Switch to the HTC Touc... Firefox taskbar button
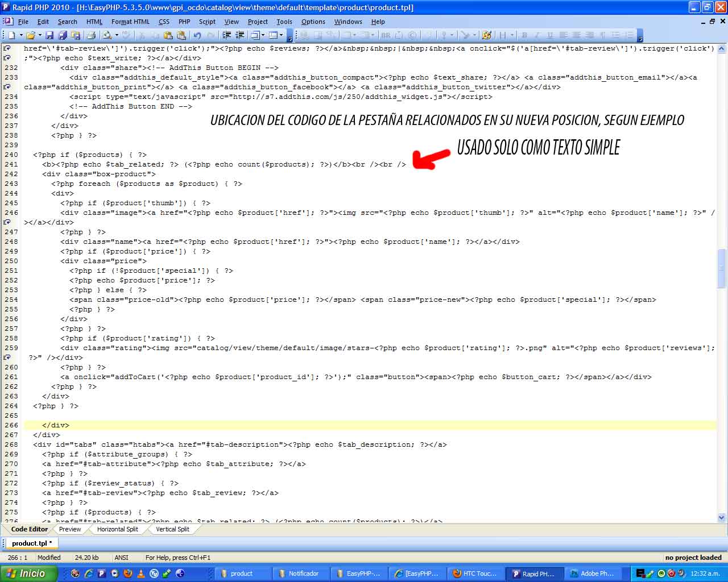This screenshot has width=728, height=582. (x=477, y=573)
